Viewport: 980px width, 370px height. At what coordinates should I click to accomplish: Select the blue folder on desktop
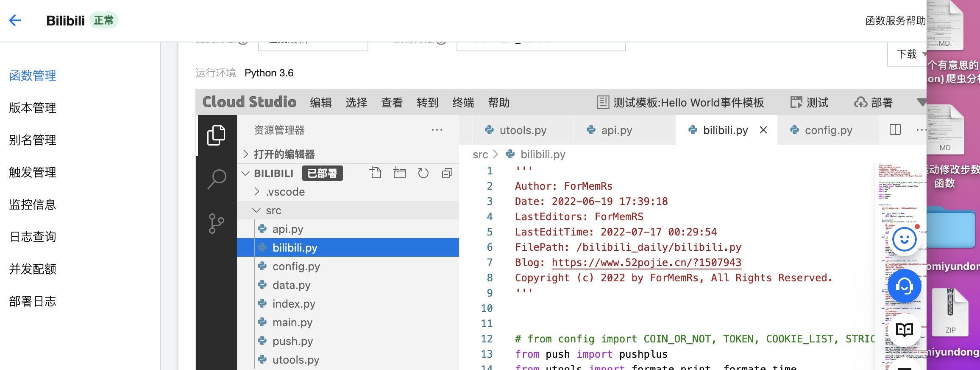[x=951, y=227]
